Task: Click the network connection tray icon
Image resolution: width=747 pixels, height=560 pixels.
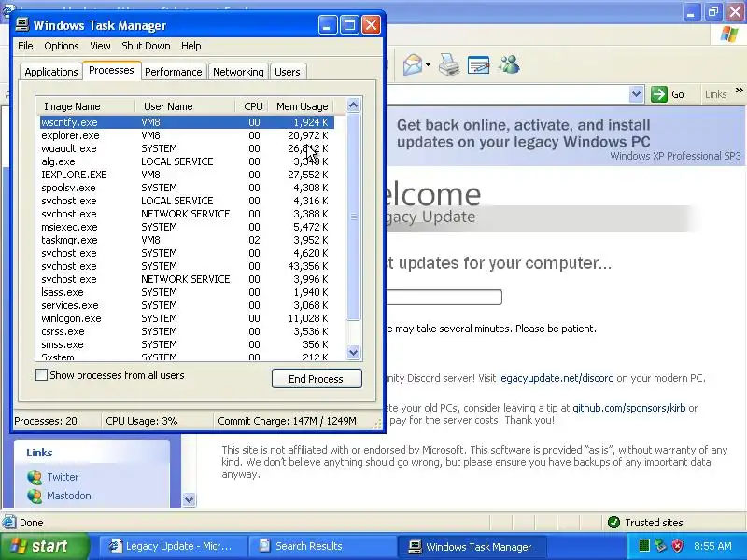Action: point(660,546)
